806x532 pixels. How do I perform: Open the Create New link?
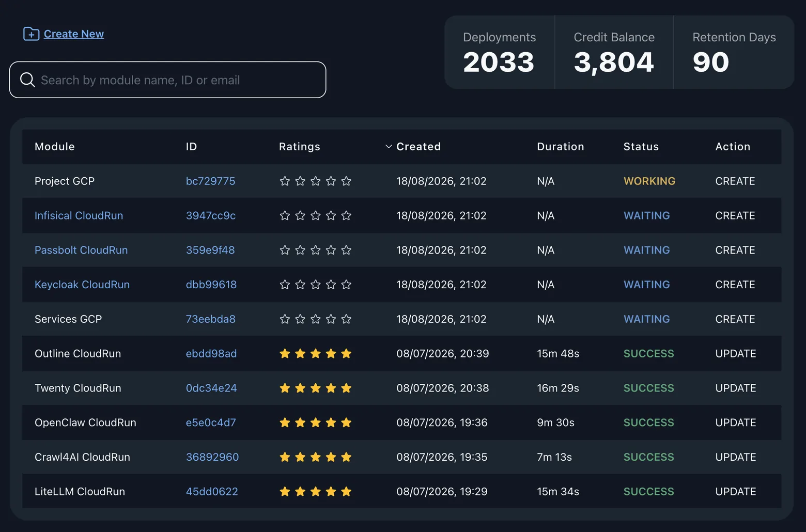pyautogui.click(x=74, y=34)
